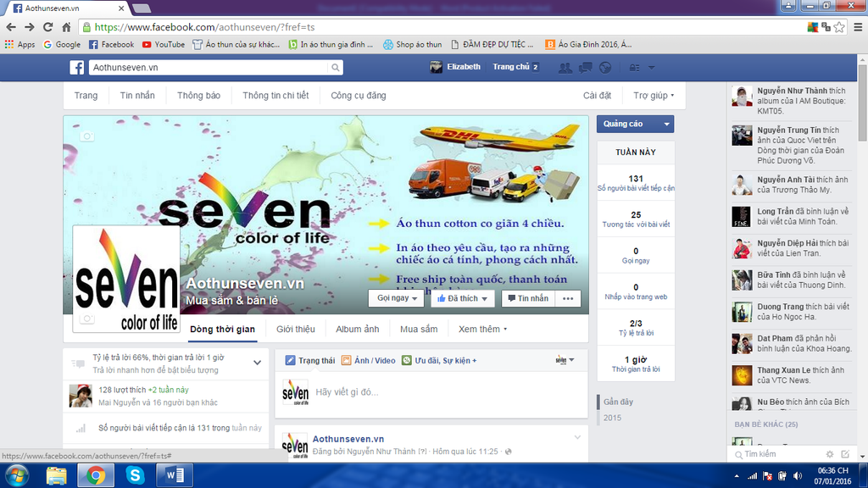The image size is (868, 488).
Task: Open Chrome menu hamburger icon
Action: coord(858,27)
